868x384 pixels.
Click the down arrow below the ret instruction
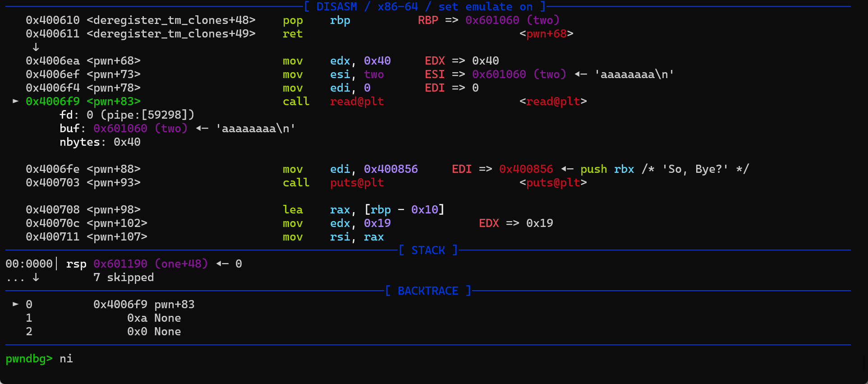(36, 47)
